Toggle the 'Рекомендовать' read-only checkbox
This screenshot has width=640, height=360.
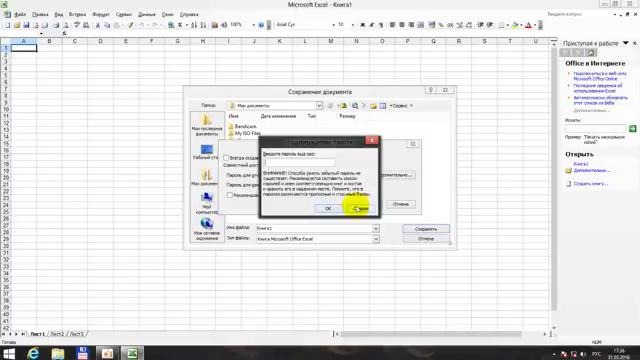pos(230,195)
